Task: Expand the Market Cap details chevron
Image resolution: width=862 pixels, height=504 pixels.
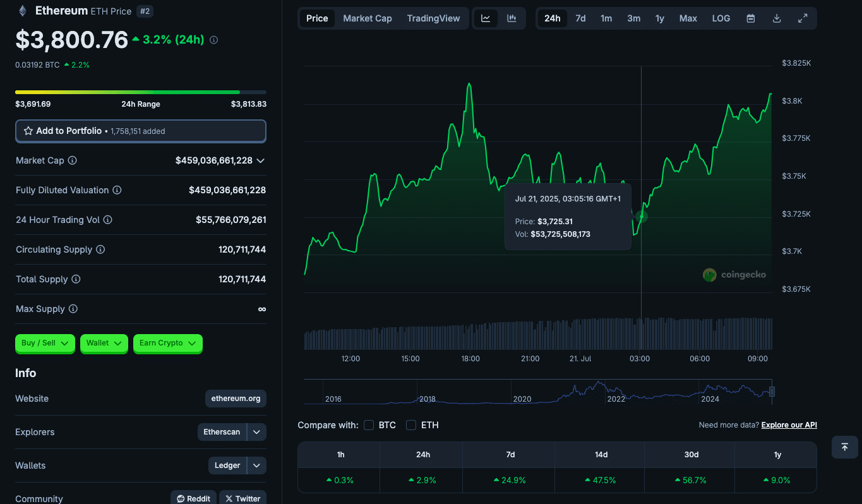Action: (260, 160)
